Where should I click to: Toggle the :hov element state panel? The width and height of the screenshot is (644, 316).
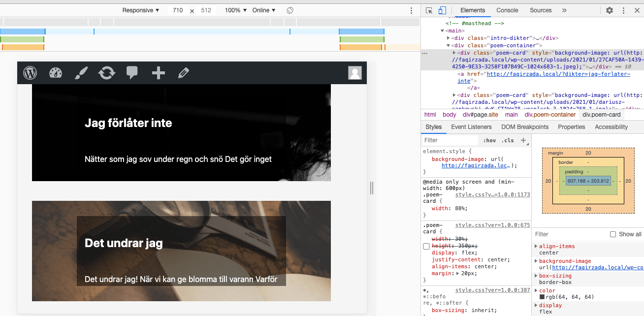(x=490, y=140)
